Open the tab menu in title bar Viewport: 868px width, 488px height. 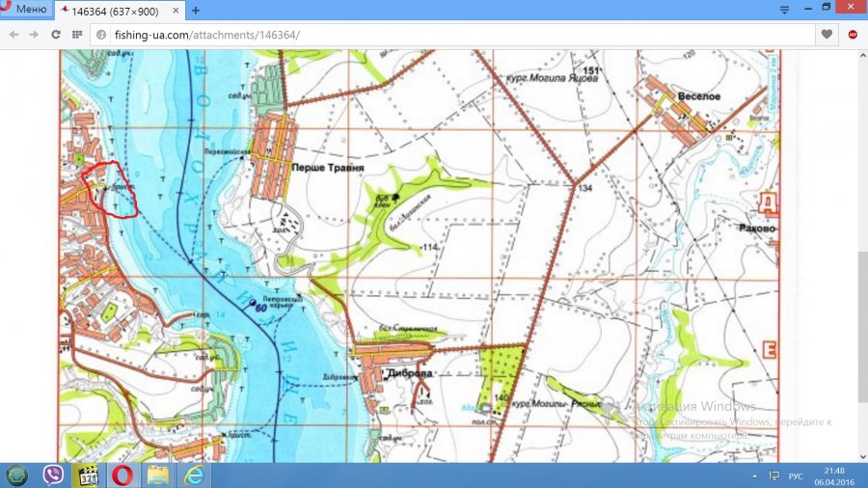click(x=784, y=9)
